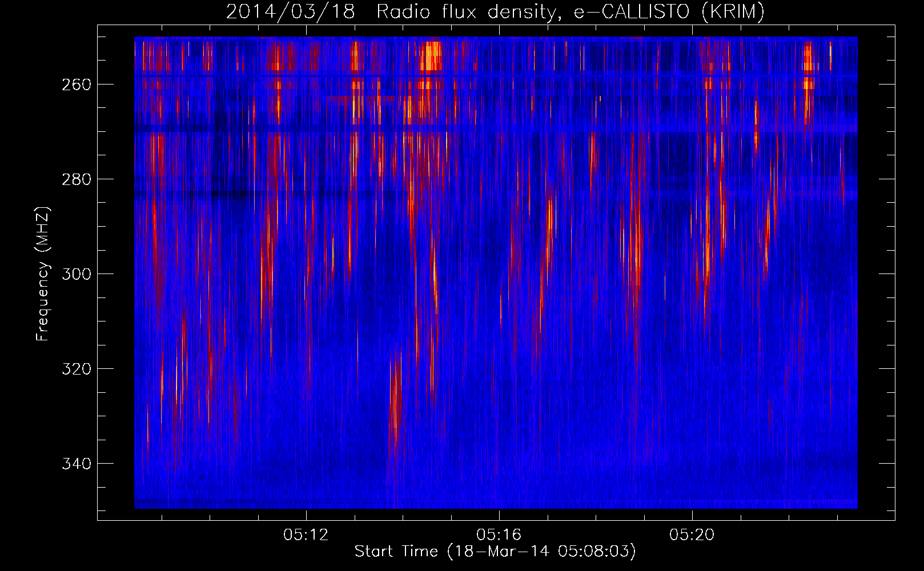This screenshot has height=571, width=924.
Task: Click the 340 frequency tick label
Action: tap(77, 464)
